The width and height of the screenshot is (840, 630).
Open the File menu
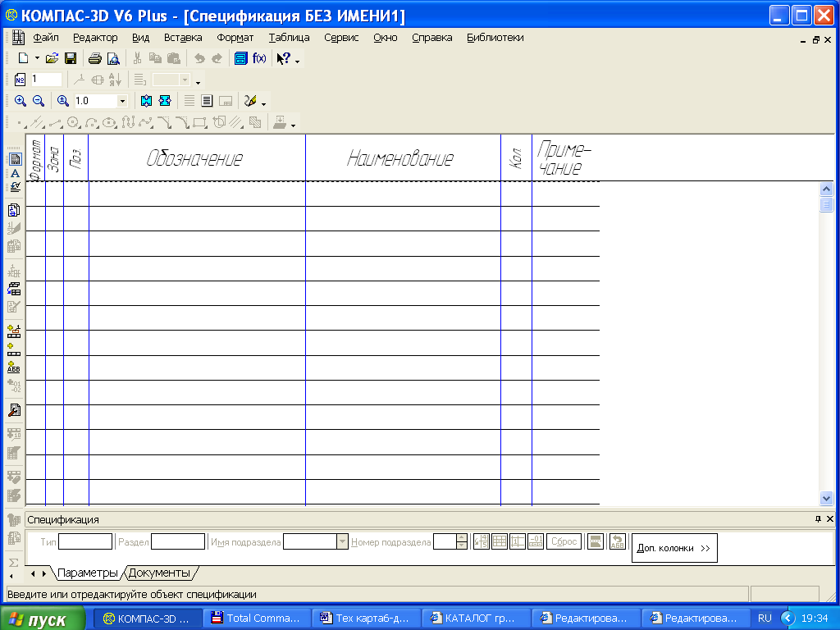[46, 38]
